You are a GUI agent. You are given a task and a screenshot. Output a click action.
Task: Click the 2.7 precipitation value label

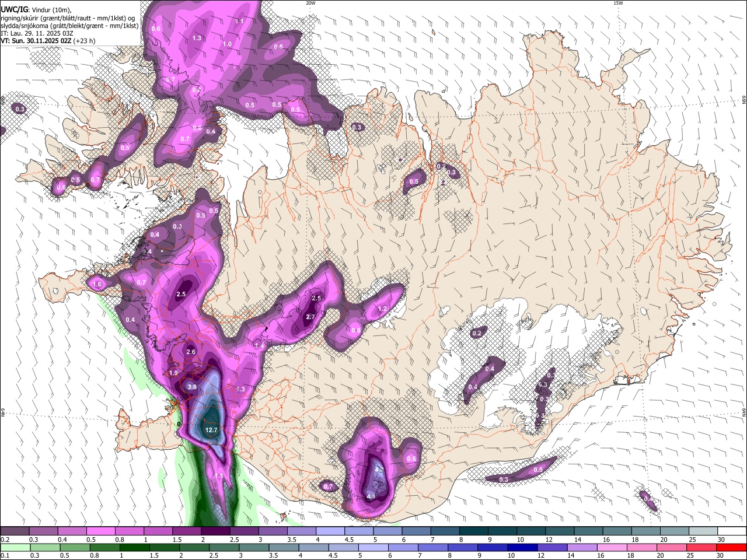point(310,317)
